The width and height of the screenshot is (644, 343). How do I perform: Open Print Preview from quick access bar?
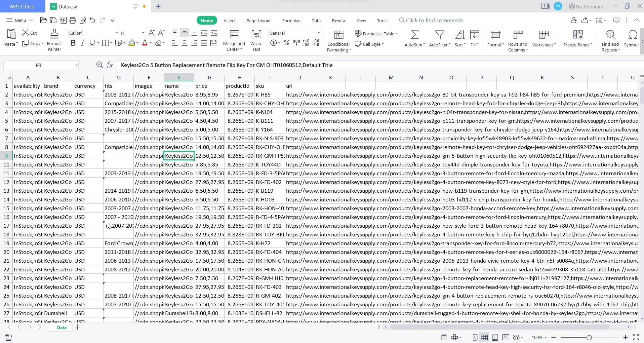(83, 21)
